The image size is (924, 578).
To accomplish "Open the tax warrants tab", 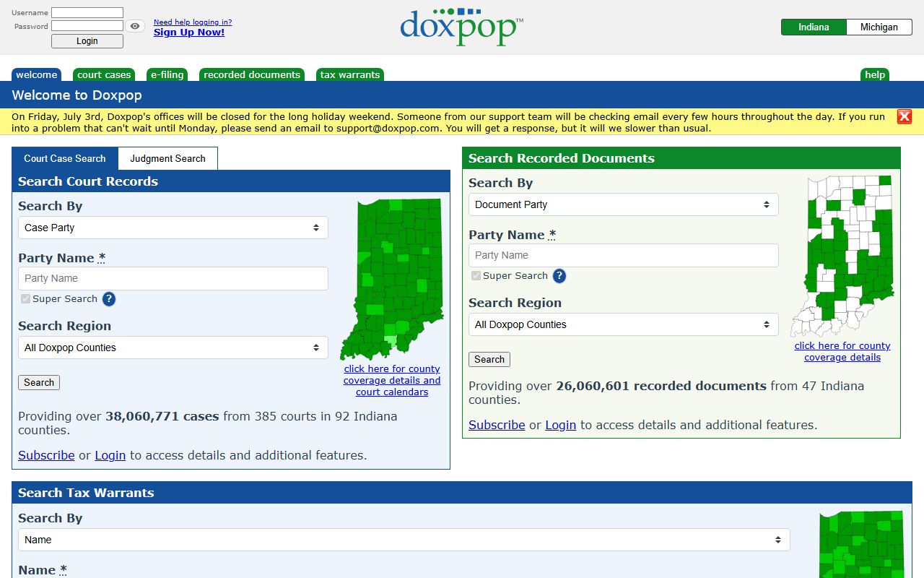I will [x=350, y=74].
